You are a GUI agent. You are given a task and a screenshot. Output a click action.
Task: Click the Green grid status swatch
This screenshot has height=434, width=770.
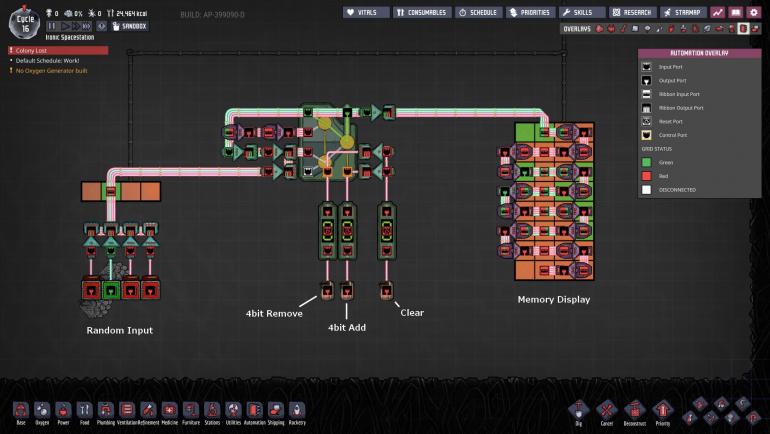coord(648,160)
